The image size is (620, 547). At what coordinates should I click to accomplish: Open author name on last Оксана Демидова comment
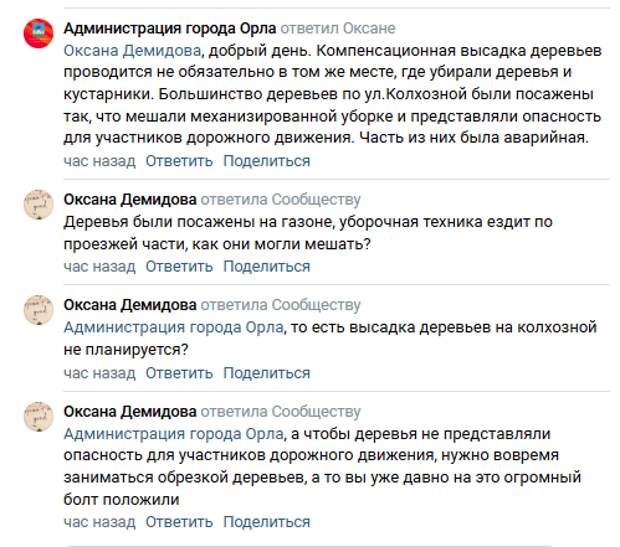tap(130, 412)
